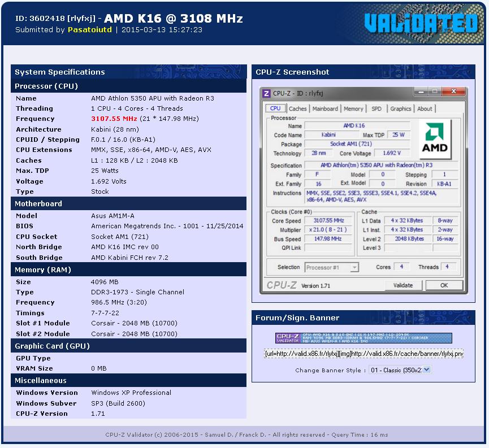The width and height of the screenshot is (489, 448).
Task: Open the About tab
Action: coord(425,108)
